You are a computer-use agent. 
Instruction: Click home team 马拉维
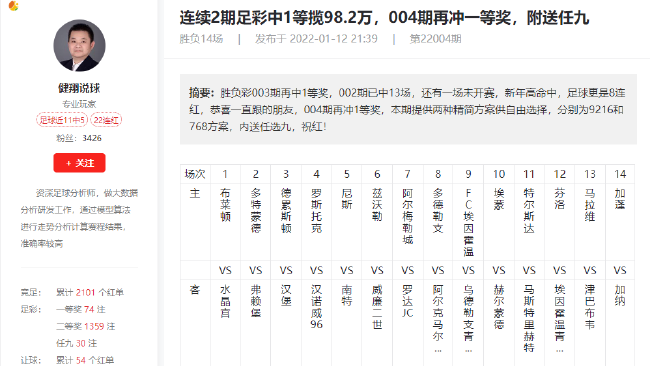[x=590, y=205]
